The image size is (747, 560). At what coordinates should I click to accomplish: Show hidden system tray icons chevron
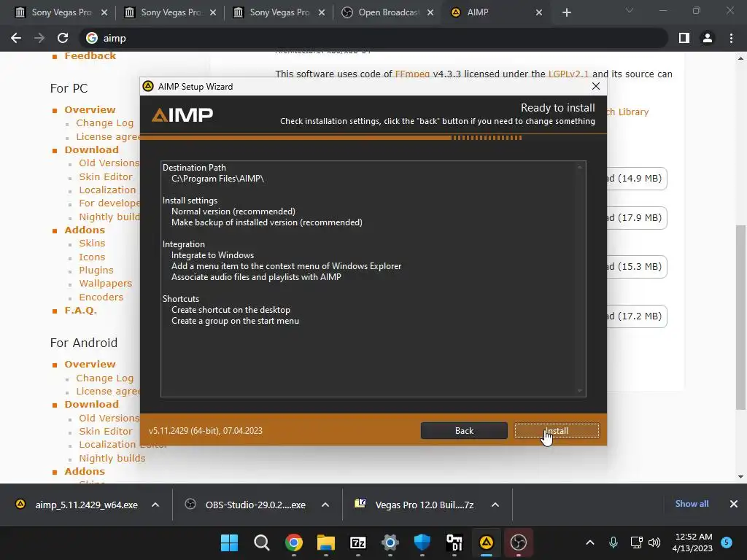(589, 542)
